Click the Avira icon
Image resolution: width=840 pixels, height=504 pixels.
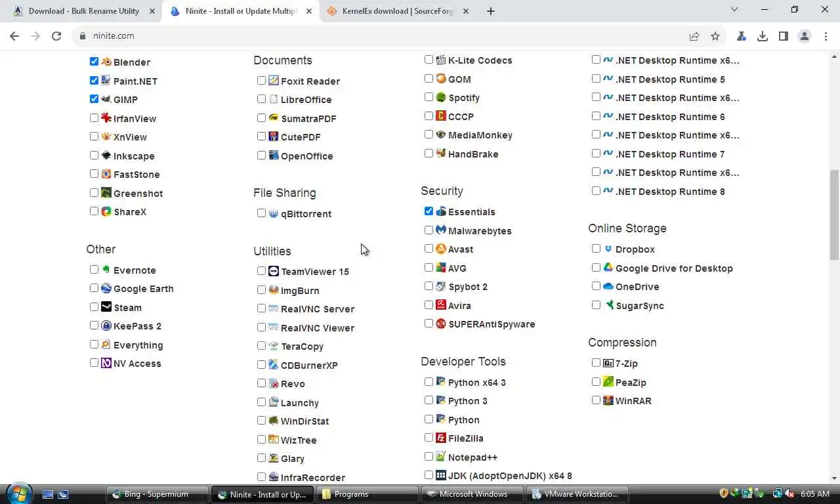440,305
